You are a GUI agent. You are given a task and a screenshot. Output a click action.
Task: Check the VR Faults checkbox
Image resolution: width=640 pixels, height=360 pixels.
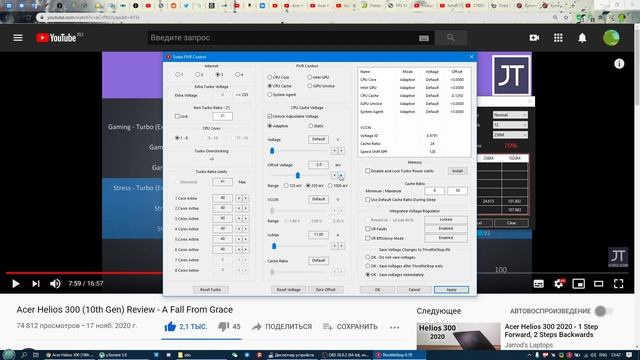367,229
